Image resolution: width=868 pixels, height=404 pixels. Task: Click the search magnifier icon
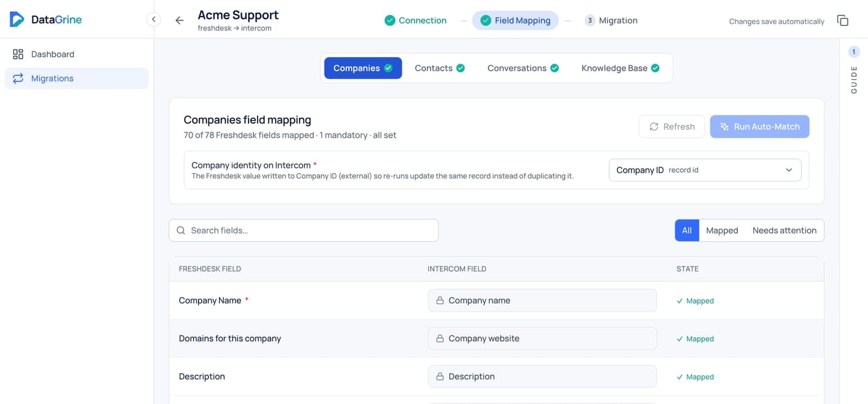pyautogui.click(x=181, y=230)
